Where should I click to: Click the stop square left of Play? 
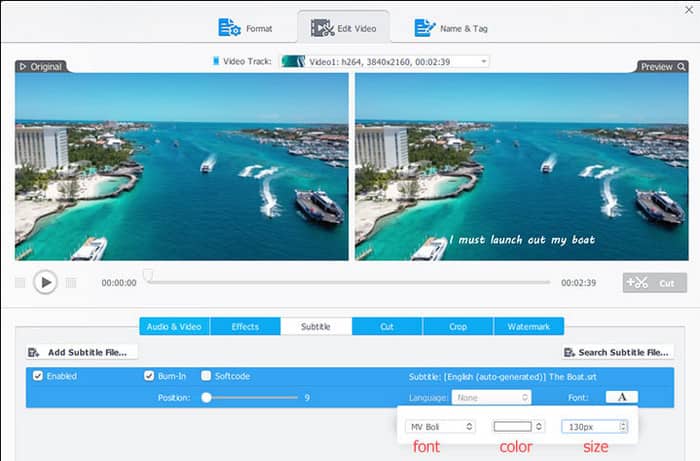(20, 282)
